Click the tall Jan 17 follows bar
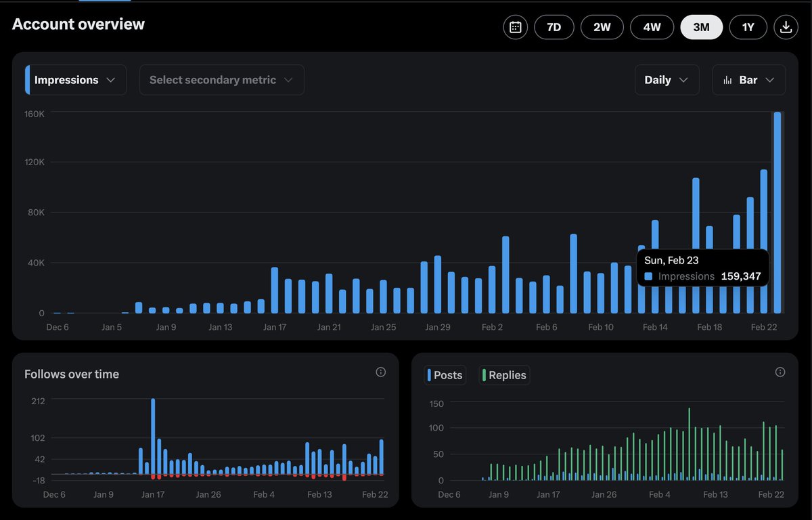Screen dimensions: 812x520 (x=153, y=437)
